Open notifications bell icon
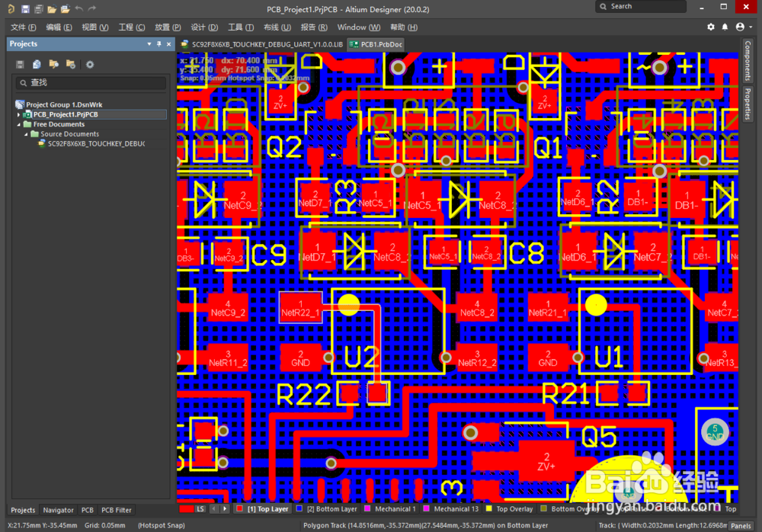Image resolution: width=762 pixels, height=532 pixels. pos(725,27)
